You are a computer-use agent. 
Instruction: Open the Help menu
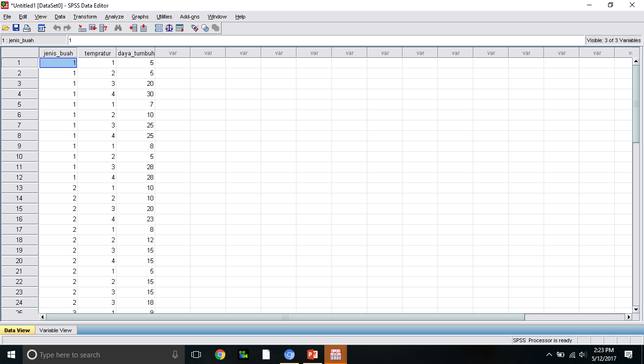[x=240, y=17]
